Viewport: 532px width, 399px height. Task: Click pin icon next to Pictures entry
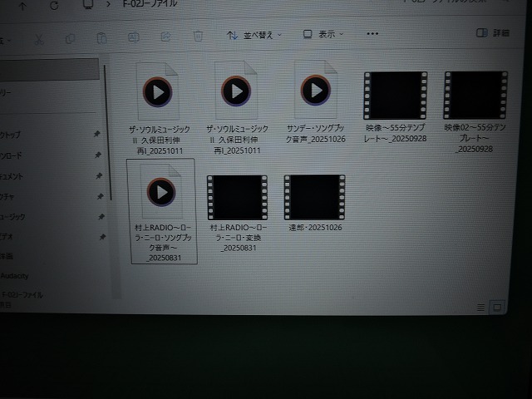tap(100, 196)
